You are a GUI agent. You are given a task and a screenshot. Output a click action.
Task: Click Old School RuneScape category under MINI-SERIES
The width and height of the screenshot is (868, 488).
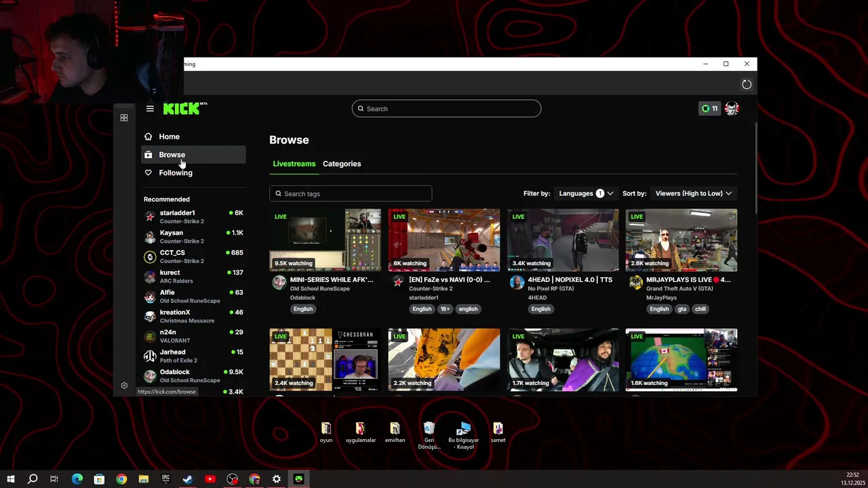[x=320, y=289]
